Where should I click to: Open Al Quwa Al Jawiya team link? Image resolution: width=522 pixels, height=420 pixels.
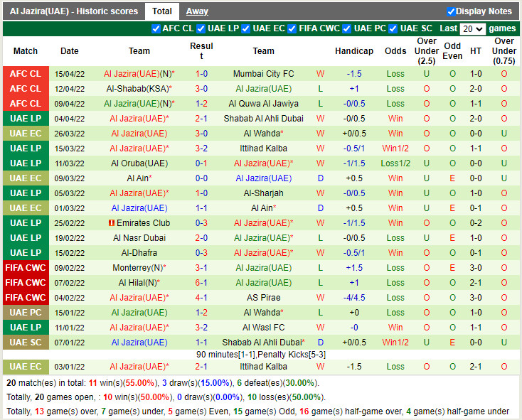click(263, 104)
